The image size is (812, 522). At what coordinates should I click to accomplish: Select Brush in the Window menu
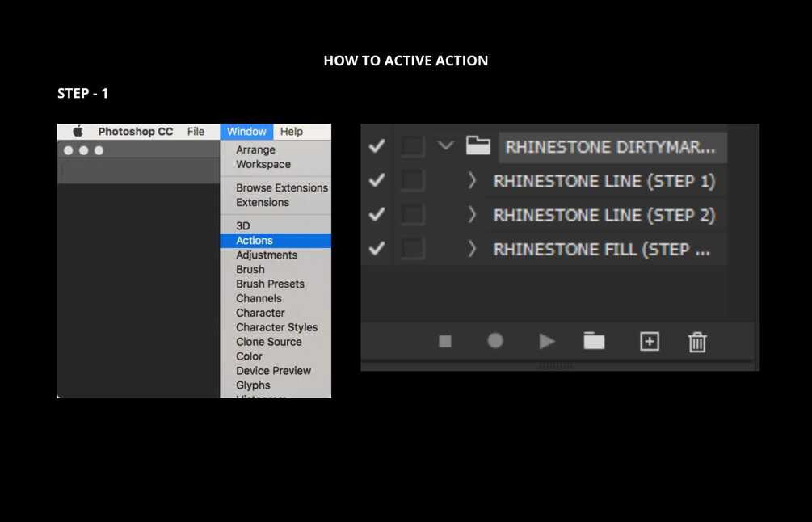click(x=250, y=269)
